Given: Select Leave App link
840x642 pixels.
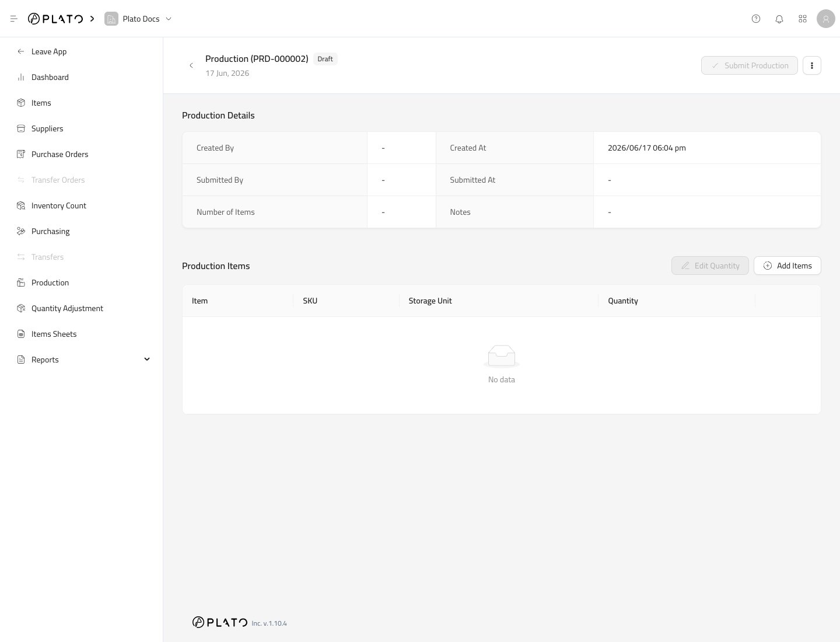Looking at the screenshot, I should [49, 51].
